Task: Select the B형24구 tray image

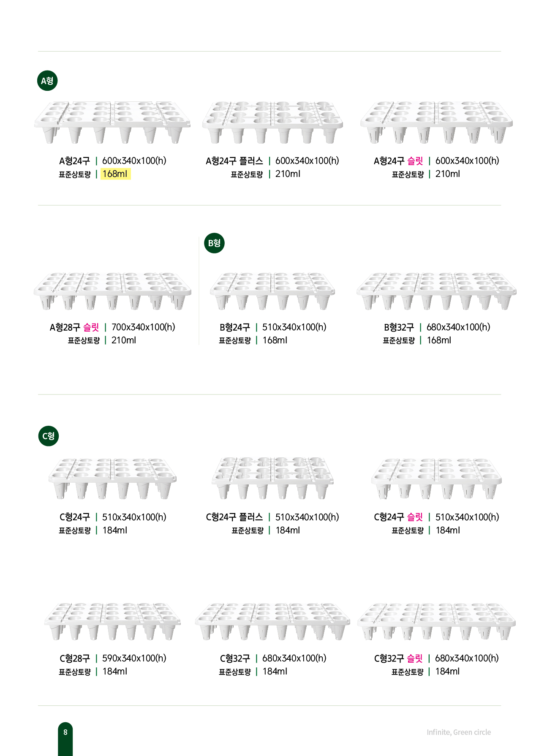Action: click(272, 291)
